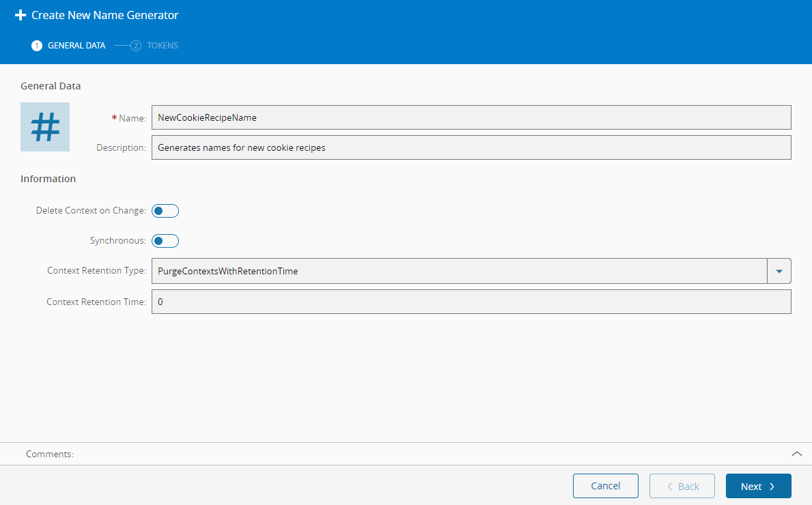812x505 pixels.
Task: Click the Create New Name Generator title
Action: [x=104, y=15]
